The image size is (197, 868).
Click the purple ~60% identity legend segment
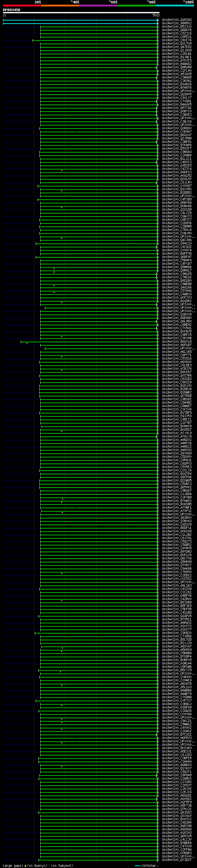click(x=98, y=6)
